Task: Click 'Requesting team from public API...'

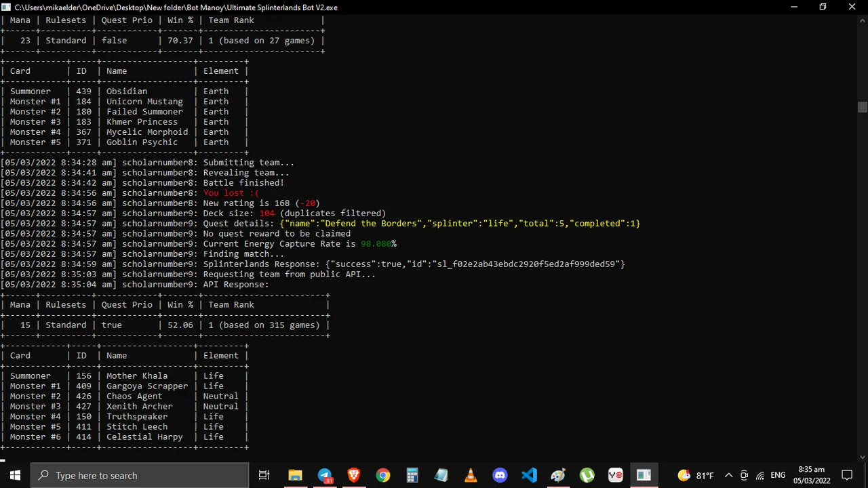Action: (290, 274)
